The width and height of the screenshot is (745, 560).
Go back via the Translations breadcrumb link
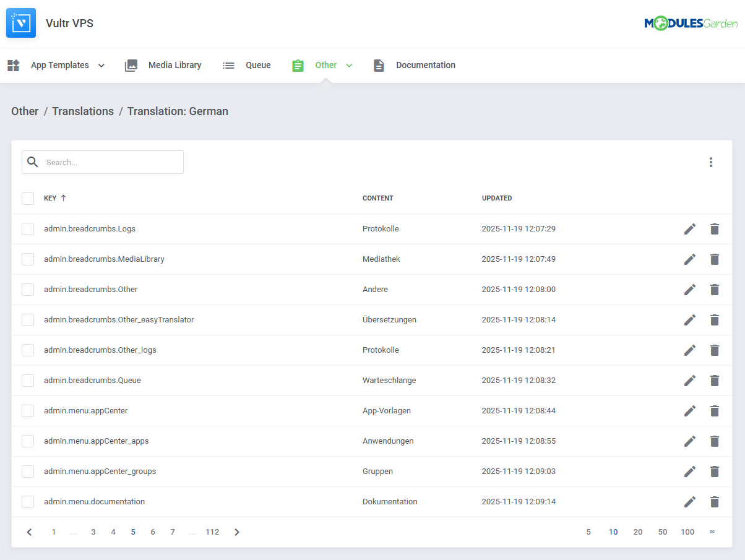(x=83, y=111)
